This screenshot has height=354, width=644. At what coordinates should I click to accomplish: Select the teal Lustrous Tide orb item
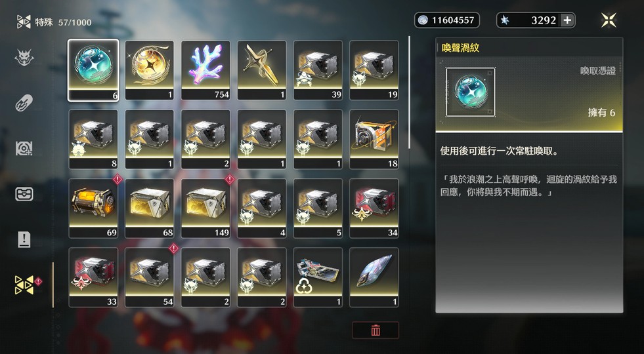[x=93, y=70]
